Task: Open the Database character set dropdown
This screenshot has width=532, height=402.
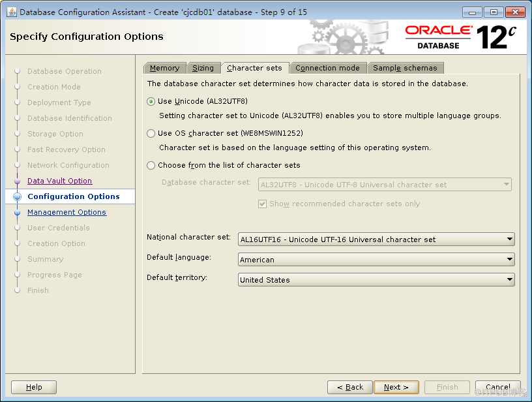Action: tap(385, 185)
